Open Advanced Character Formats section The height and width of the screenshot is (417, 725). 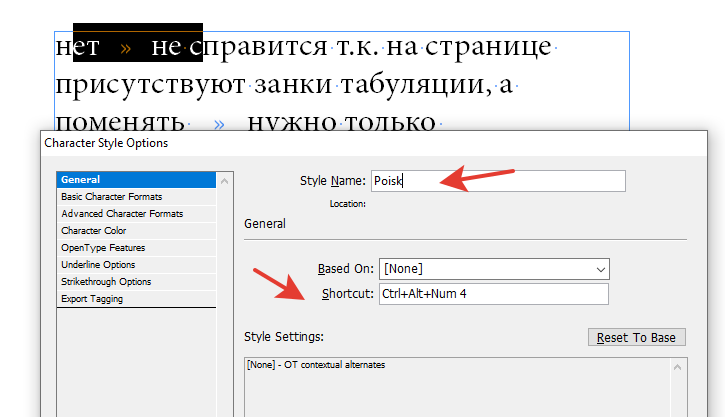pyautogui.click(x=136, y=214)
